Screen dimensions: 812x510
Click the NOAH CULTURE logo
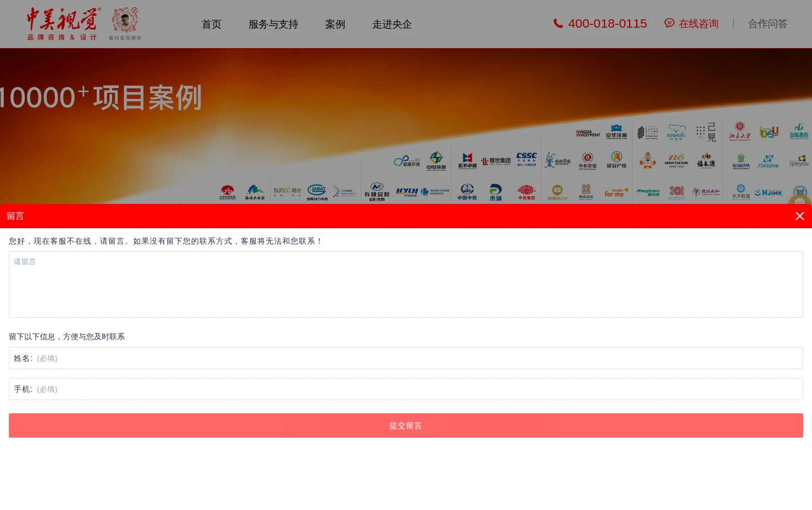677,160
